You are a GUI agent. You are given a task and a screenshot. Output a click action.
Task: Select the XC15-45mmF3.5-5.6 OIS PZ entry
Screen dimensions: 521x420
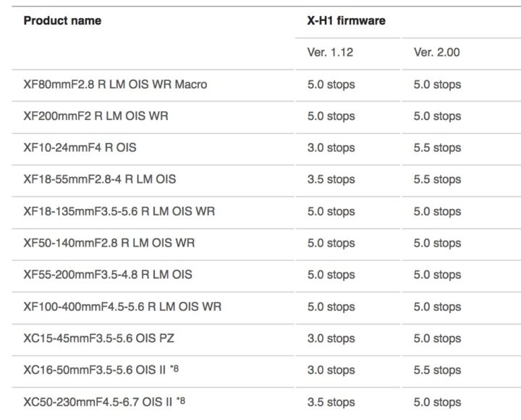[x=98, y=338]
